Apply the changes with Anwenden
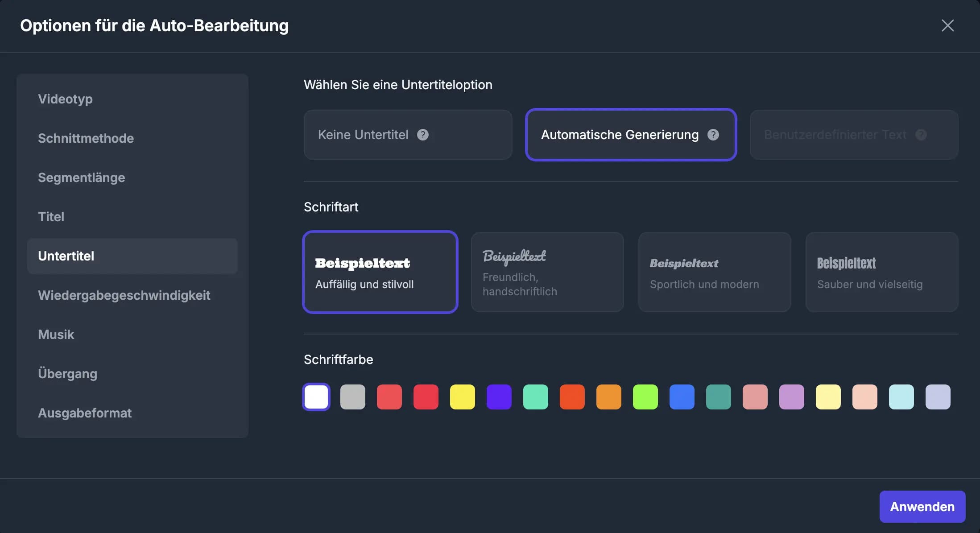 pyautogui.click(x=922, y=506)
